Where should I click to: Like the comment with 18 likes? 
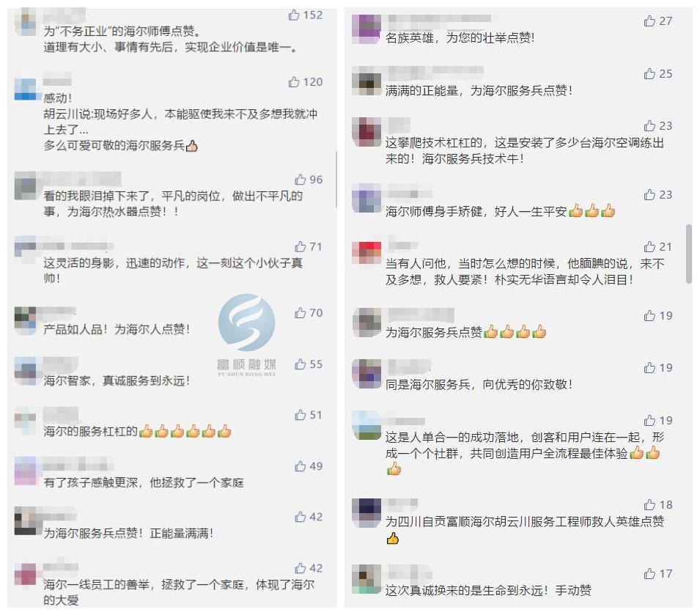click(649, 505)
